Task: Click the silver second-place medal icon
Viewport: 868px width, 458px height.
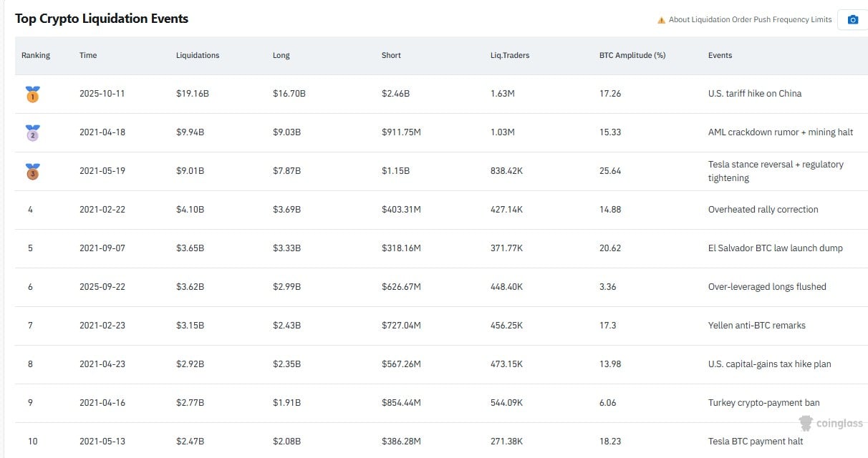Action: click(32, 132)
